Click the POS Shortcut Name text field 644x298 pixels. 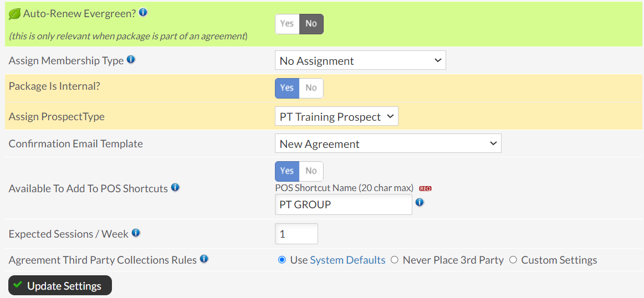click(344, 204)
